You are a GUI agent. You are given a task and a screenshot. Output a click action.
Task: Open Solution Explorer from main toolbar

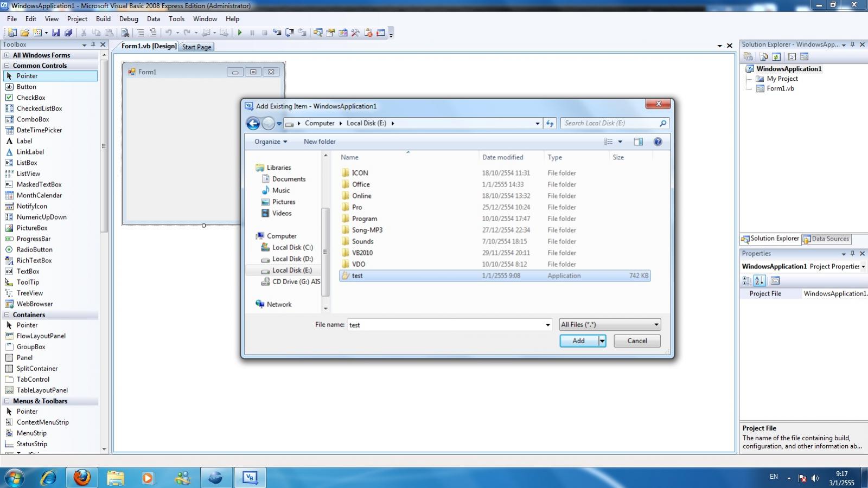coord(318,33)
